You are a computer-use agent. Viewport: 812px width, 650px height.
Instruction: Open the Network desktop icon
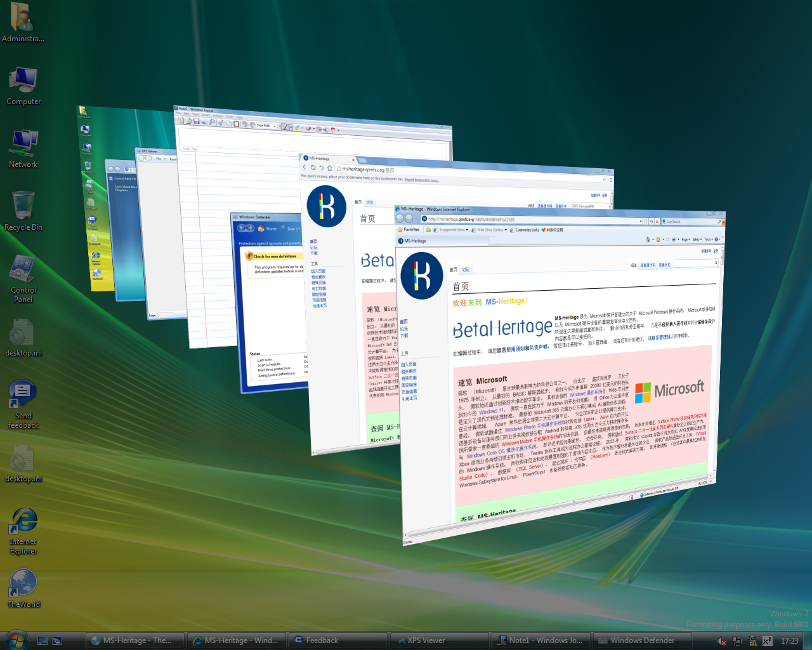point(23,149)
